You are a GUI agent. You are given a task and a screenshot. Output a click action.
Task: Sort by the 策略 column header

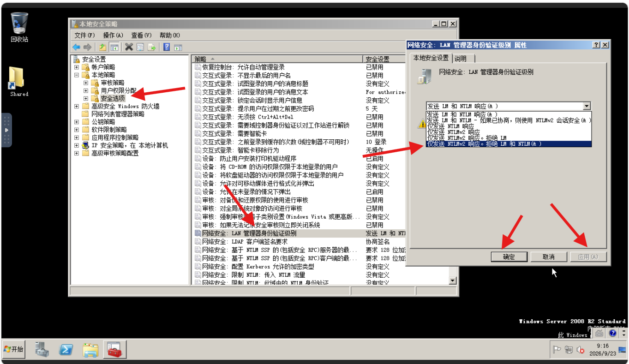[x=277, y=59]
